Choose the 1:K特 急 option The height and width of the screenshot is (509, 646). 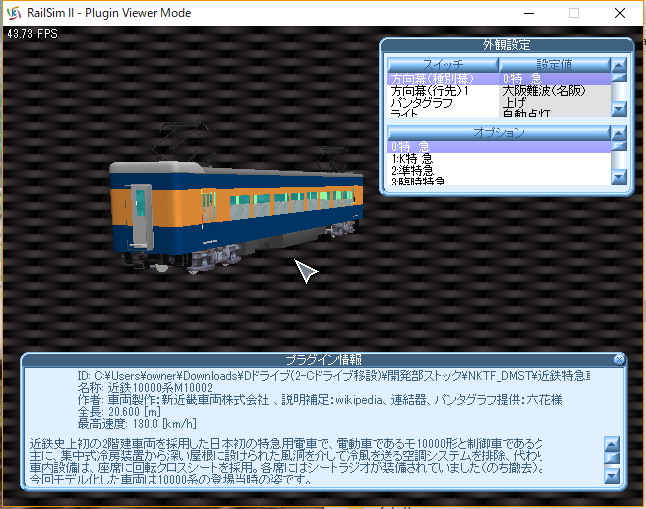pyautogui.click(x=499, y=159)
